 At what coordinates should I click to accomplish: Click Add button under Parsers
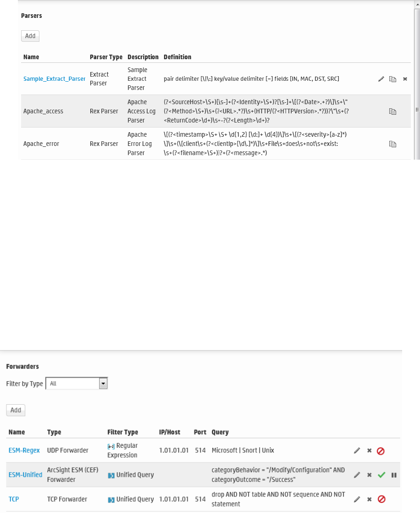pyautogui.click(x=30, y=36)
